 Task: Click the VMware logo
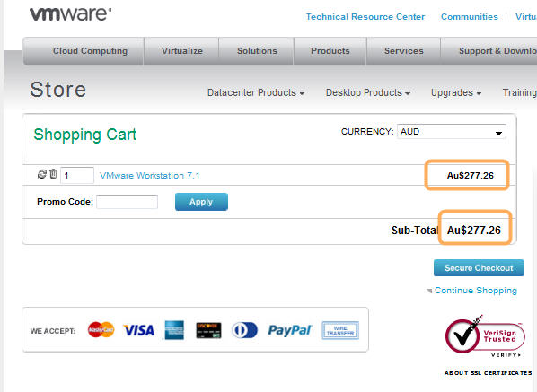[x=70, y=13]
